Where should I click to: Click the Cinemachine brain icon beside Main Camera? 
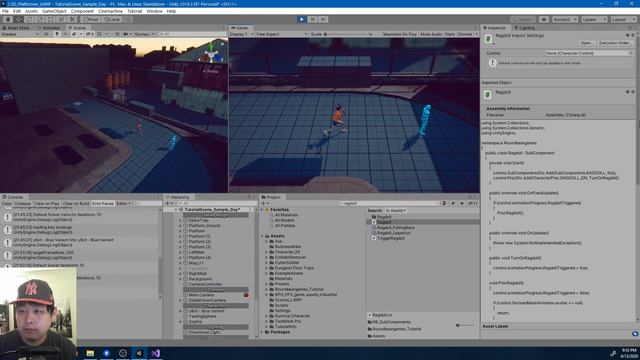(246, 295)
